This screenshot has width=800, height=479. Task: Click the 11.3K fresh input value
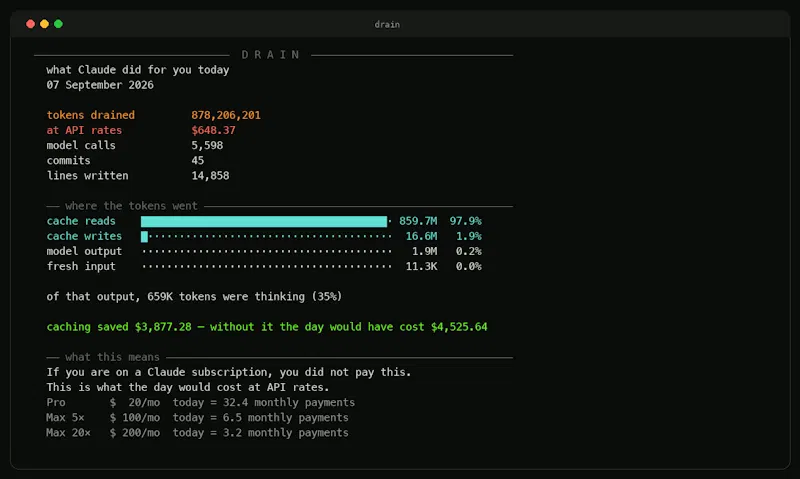421,266
